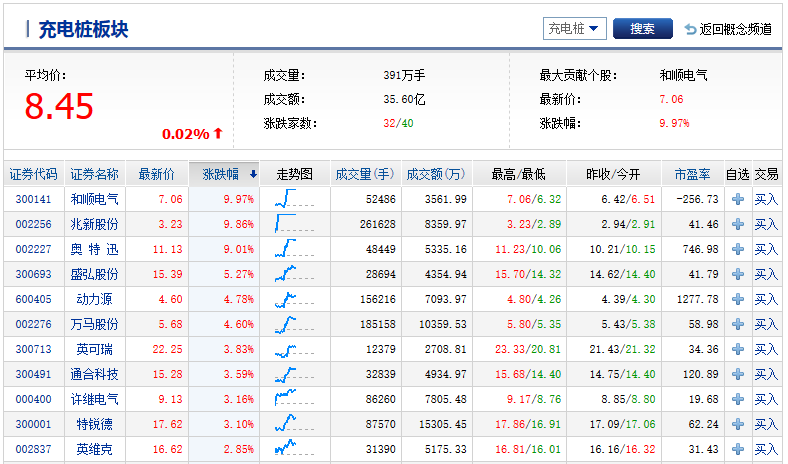
Task: Click 买入 for 万马股份
Action: (x=765, y=324)
